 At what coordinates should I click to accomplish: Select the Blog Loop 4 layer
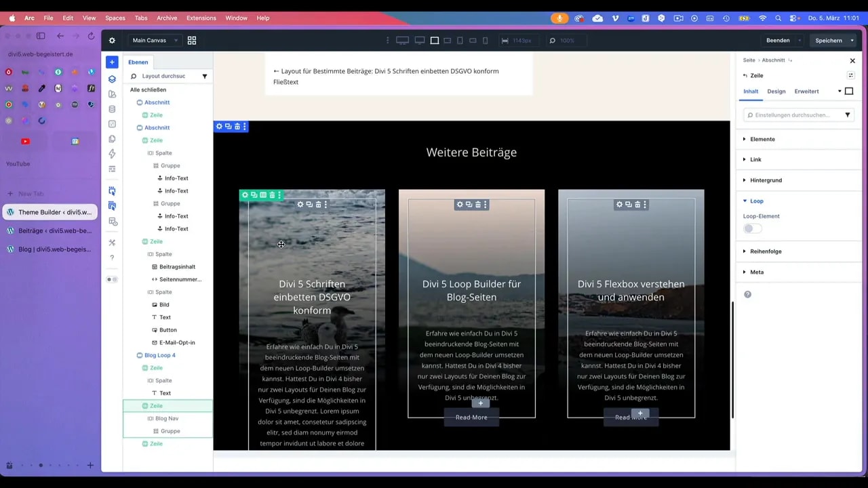click(160, 355)
